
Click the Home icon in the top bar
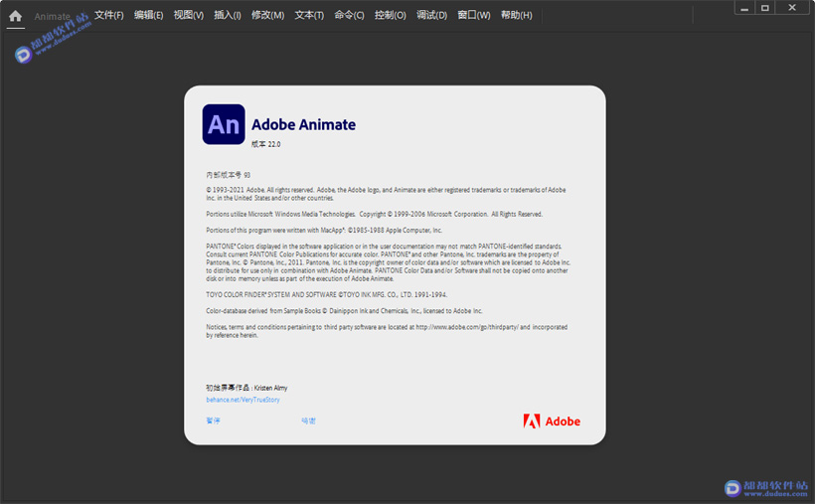[16, 16]
